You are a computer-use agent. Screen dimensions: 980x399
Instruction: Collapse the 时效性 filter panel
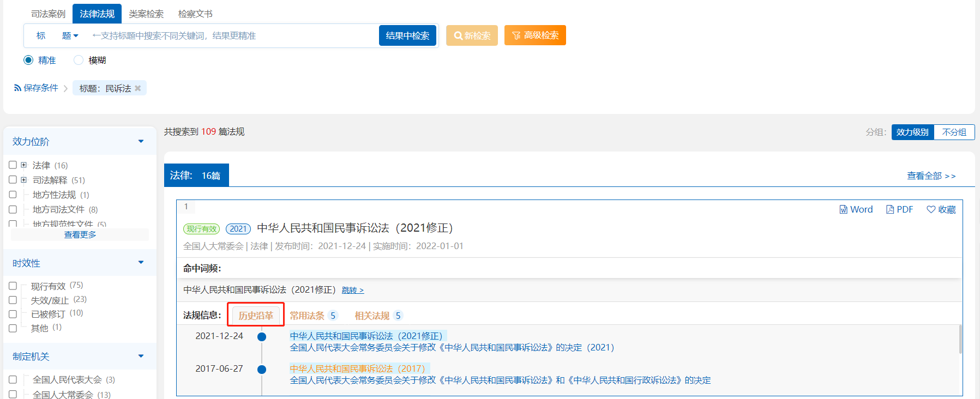tap(141, 263)
